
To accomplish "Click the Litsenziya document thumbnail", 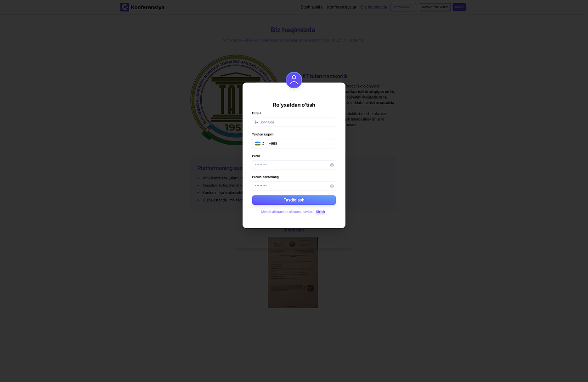I will [293, 272].
